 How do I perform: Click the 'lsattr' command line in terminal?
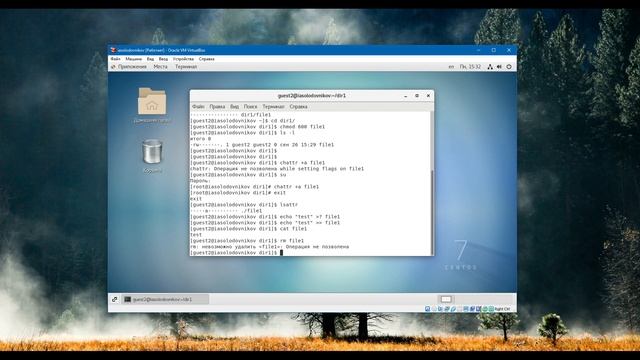pos(244,204)
